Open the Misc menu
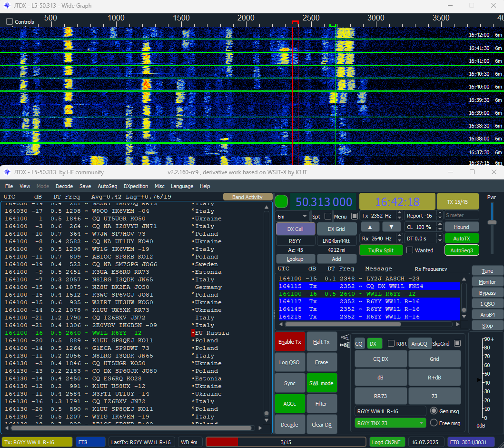Image resolution: width=504 pixels, height=448 pixels. [159, 186]
